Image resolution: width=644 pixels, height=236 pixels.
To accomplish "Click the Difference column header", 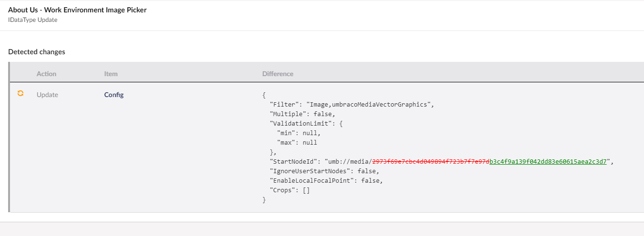I will (277, 74).
